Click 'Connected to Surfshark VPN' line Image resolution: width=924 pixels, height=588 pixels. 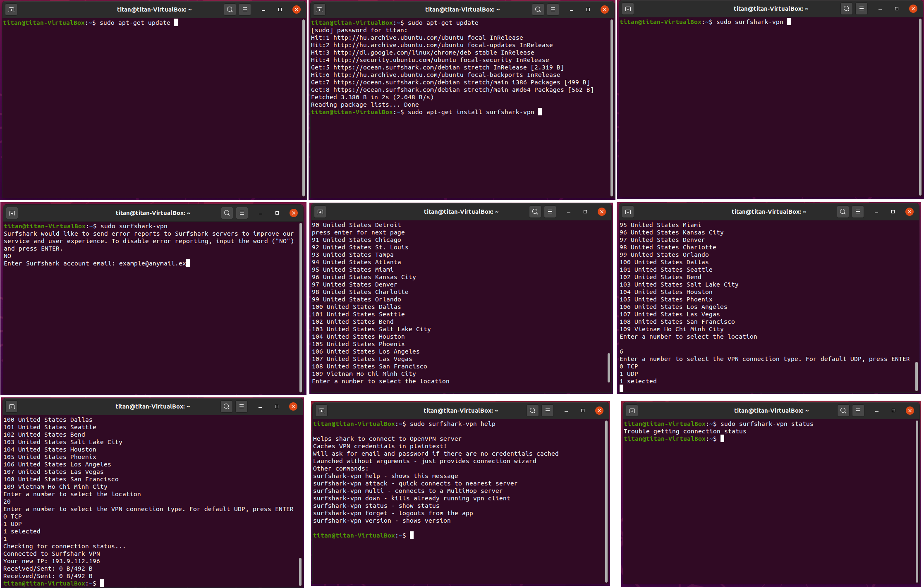click(52, 554)
